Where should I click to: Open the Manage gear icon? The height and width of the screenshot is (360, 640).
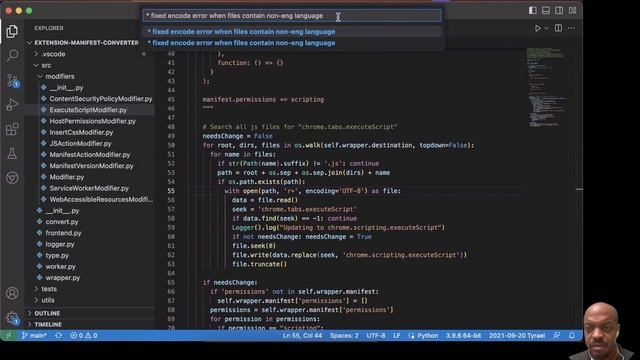(12, 318)
